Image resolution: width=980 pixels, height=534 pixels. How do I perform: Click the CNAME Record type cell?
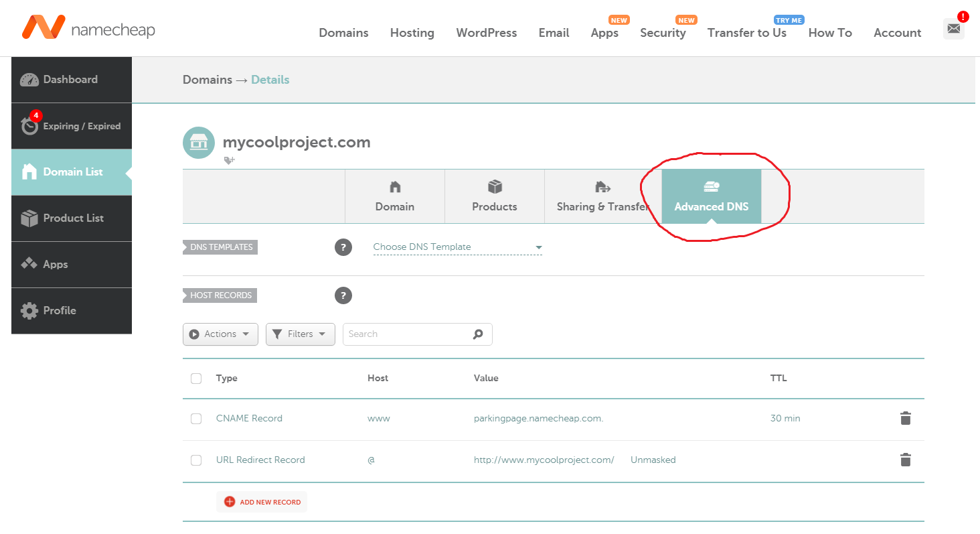point(249,419)
